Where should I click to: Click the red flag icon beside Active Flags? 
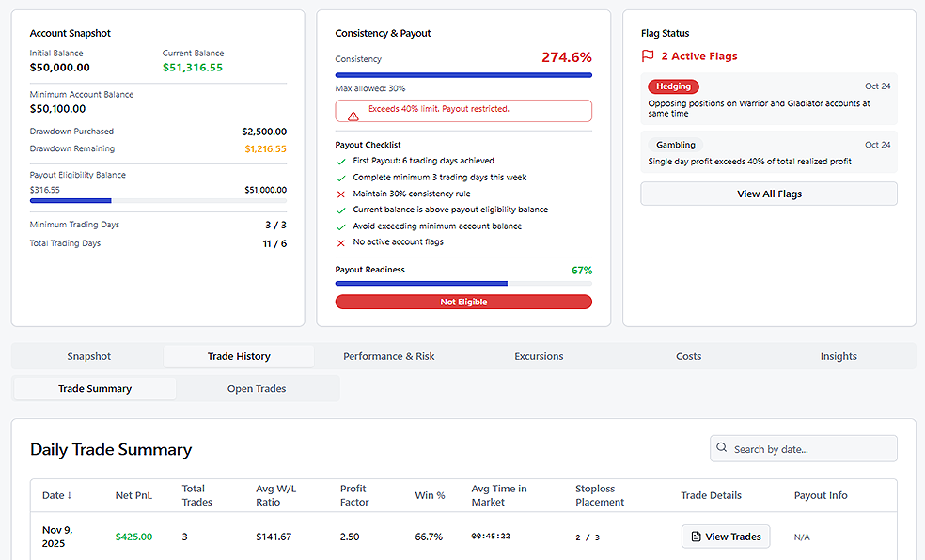[647, 56]
